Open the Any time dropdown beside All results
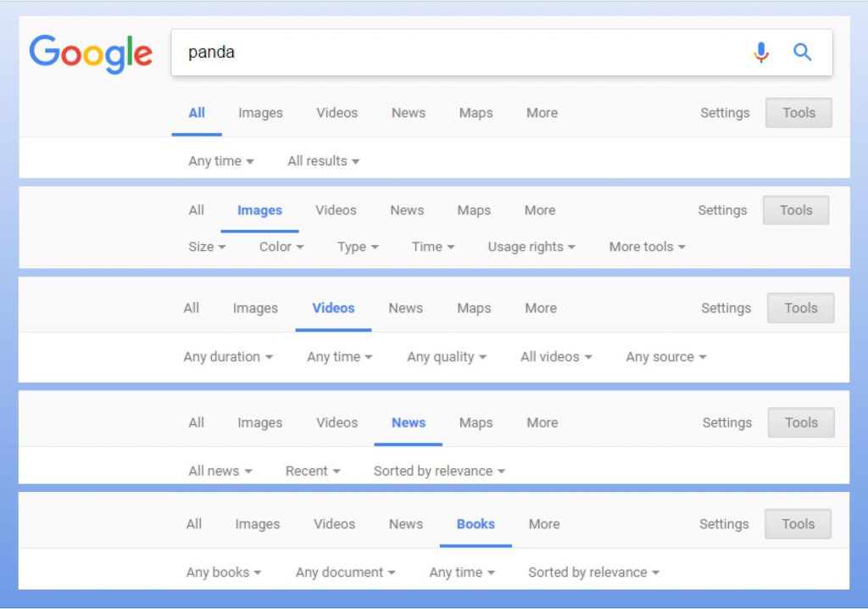868x609 pixels. [x=221, y=161]
